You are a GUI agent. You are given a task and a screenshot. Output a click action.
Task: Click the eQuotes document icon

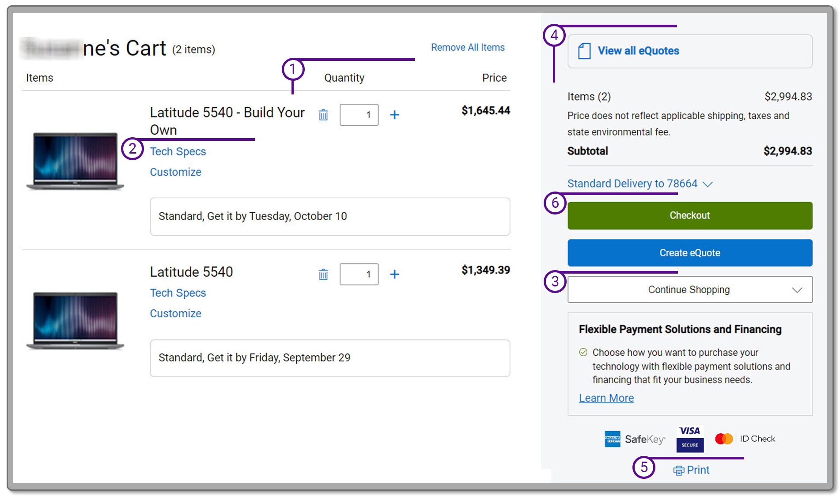(x=584, y=51)
